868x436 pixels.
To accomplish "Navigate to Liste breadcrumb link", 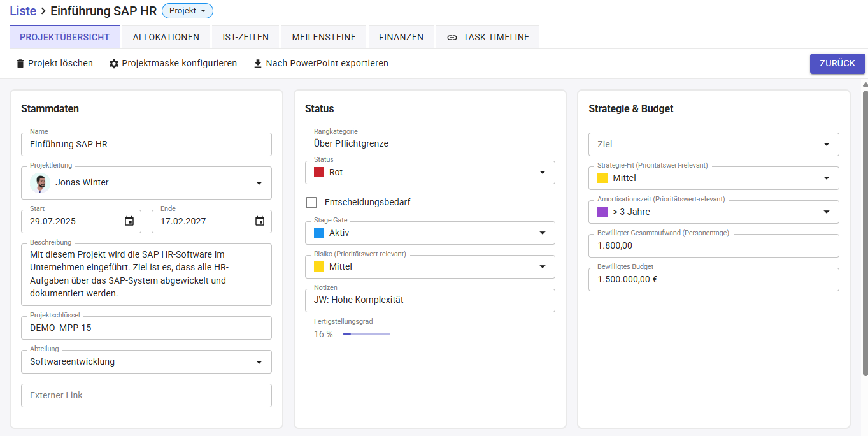I will coord(23,11).
